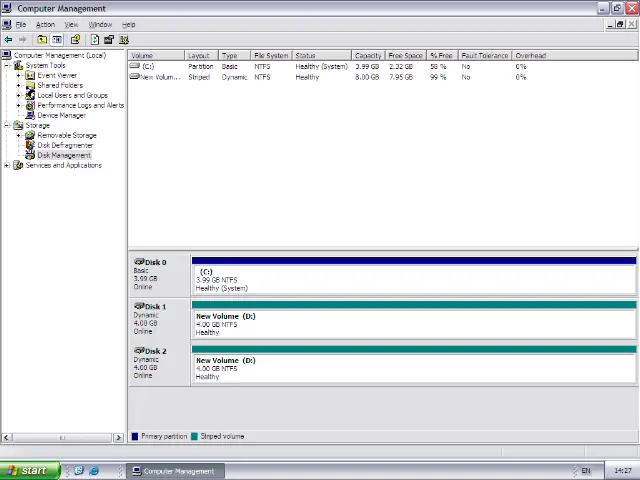Select Local Users and Groups in the tree
Image resolution: width=640 pixels, height=480 pixels.
click(x=73, y=96)
